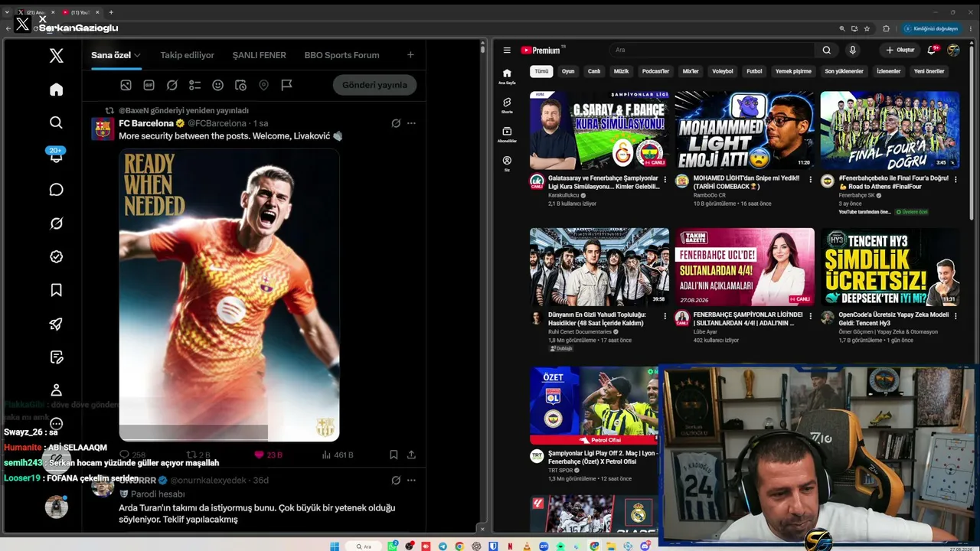Image resolution: width=980 pixels, height=551 pixels.
Task: Open FC Barcelona profile name link
Action: [147, 123]
